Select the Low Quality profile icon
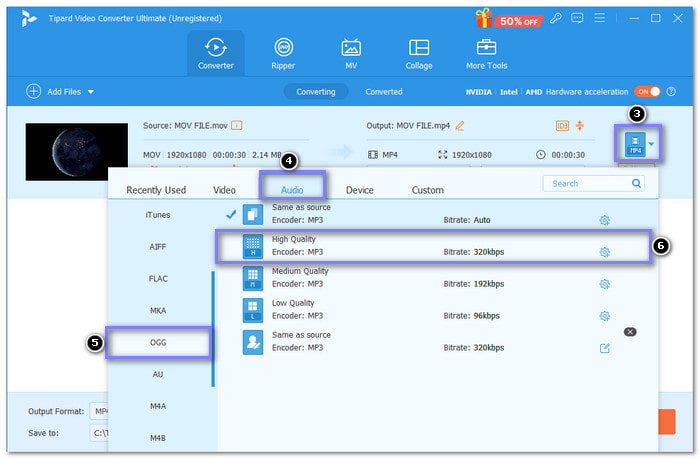 [253, 310]
